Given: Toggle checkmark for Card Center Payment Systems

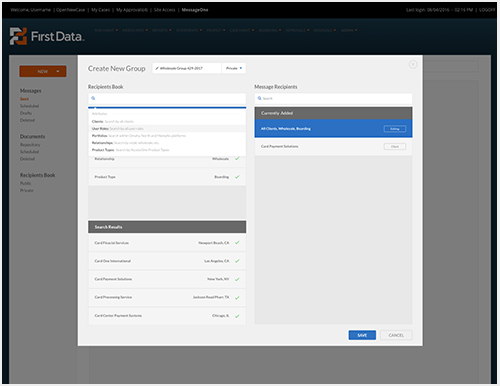Looking at the screenshot, I should (237, 316).
